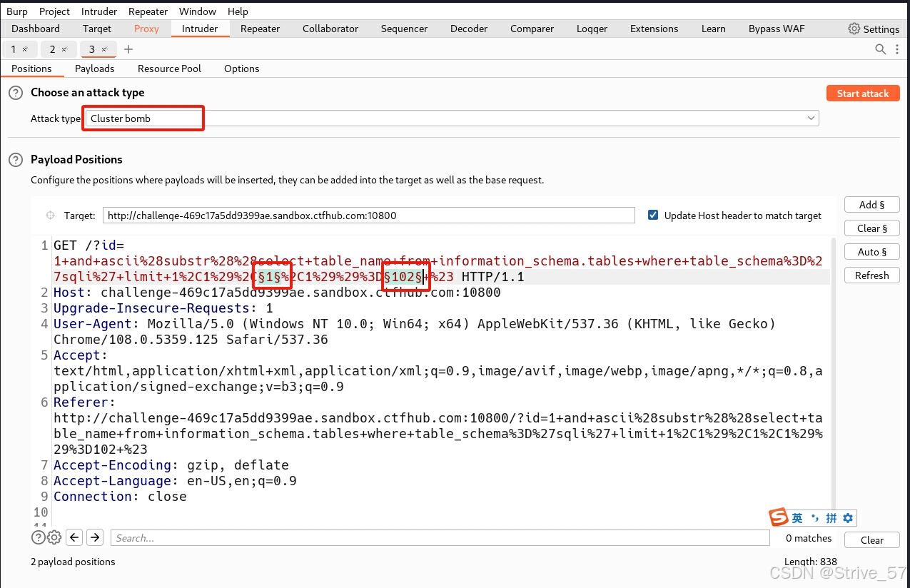The width and height of the screenshot is (910, 588).
Task: Switch to the Decoder tab
Action: tap(469, 29)
